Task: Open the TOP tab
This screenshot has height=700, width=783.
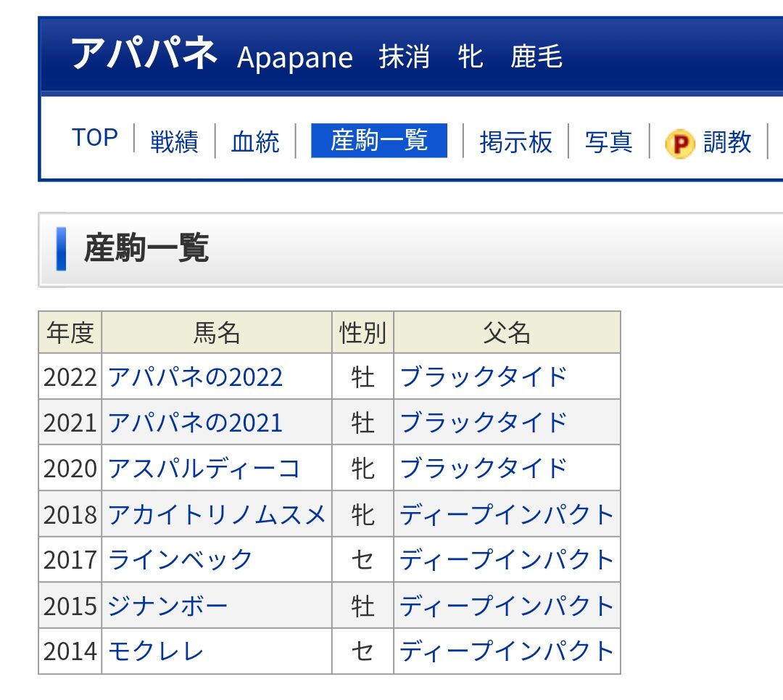Action: [95, 138]
